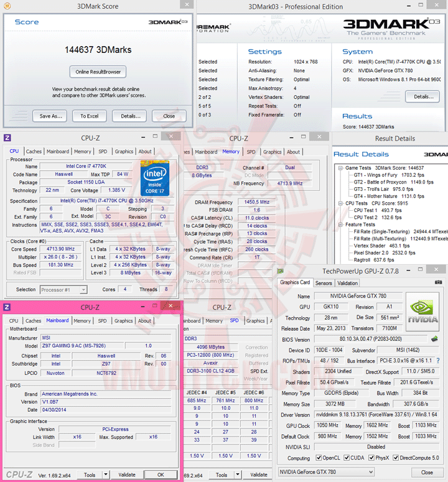Select the Memory tab in the CPU-Z Mainboard window
Screen dimensions: 448x482
(x=82, y=321)
